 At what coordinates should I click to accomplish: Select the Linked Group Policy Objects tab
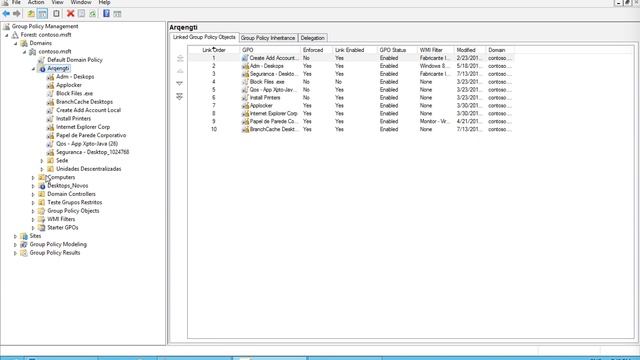204,37
